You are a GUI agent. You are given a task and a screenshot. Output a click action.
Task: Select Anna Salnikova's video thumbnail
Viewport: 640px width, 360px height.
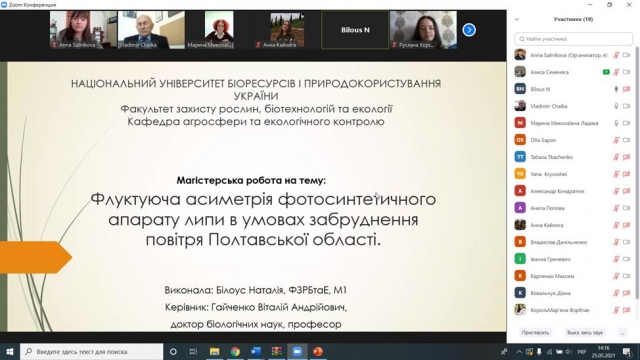pos(83,30)
